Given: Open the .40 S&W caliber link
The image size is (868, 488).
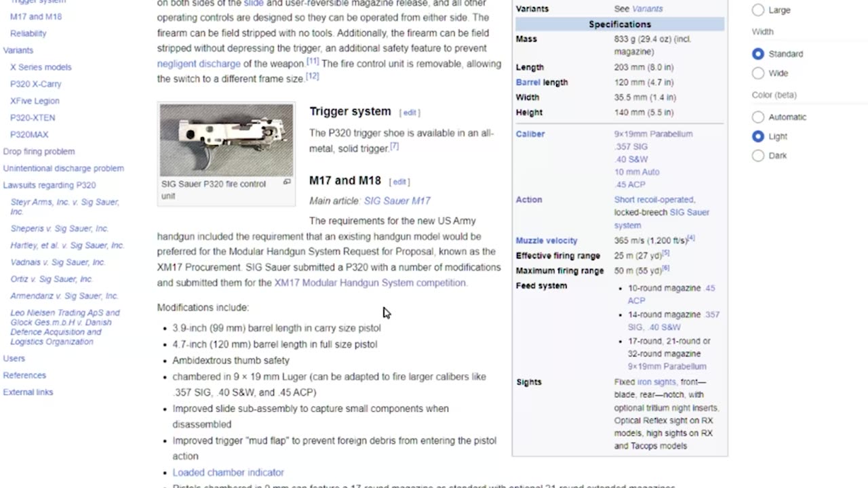Looking at the screenshot, I should pos(631,159).
